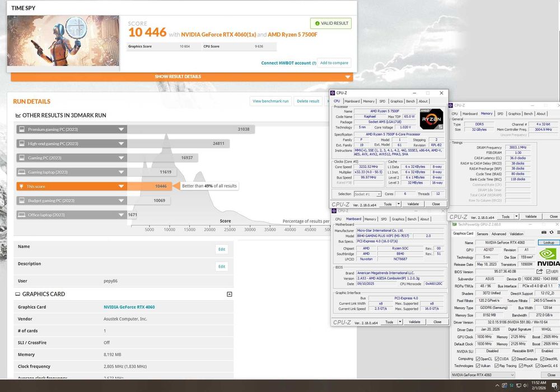This screenshot has width=560, height=392.
Task: Expand High-end gaming PC (2023) dropdown arrow
Action: 121,143
